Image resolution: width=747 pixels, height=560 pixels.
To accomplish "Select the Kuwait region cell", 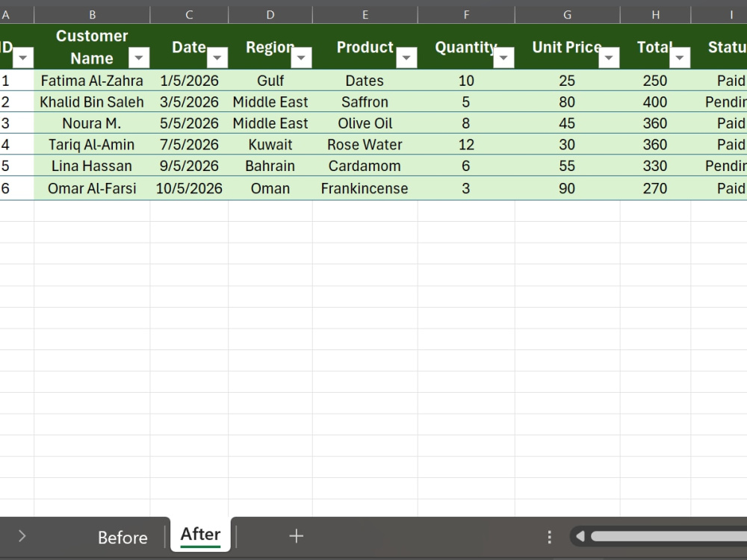I will coord(270,144).
